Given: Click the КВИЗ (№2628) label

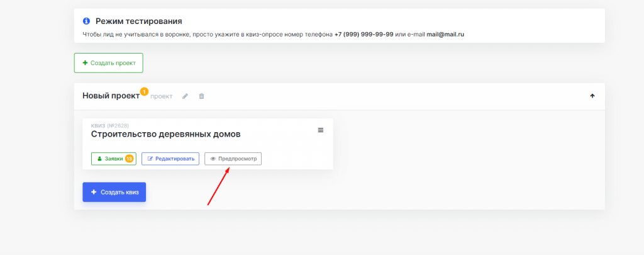Looking at the screenshot, I should (x=110, y=125).
